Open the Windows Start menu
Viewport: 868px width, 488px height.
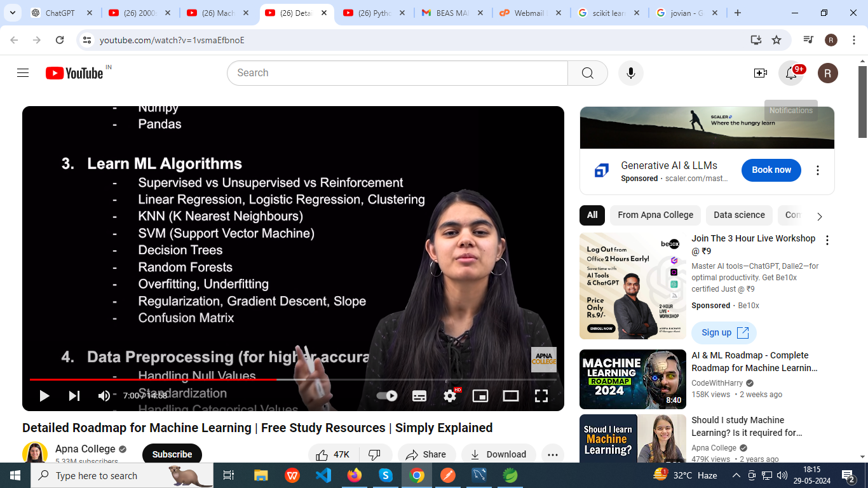pyautogui.click(x=15, y=475)
